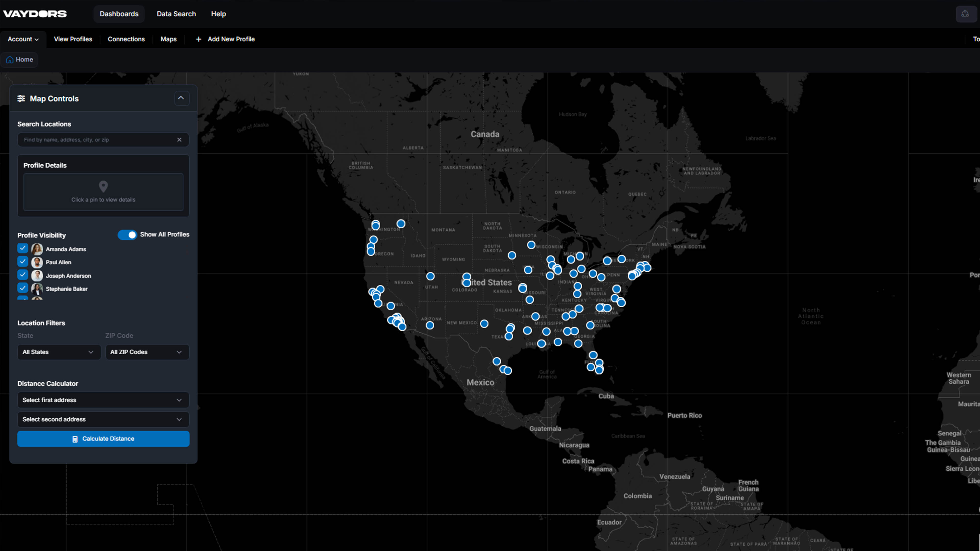Uncheck Joseph Anderson visibility checkbox

[23, 275]
